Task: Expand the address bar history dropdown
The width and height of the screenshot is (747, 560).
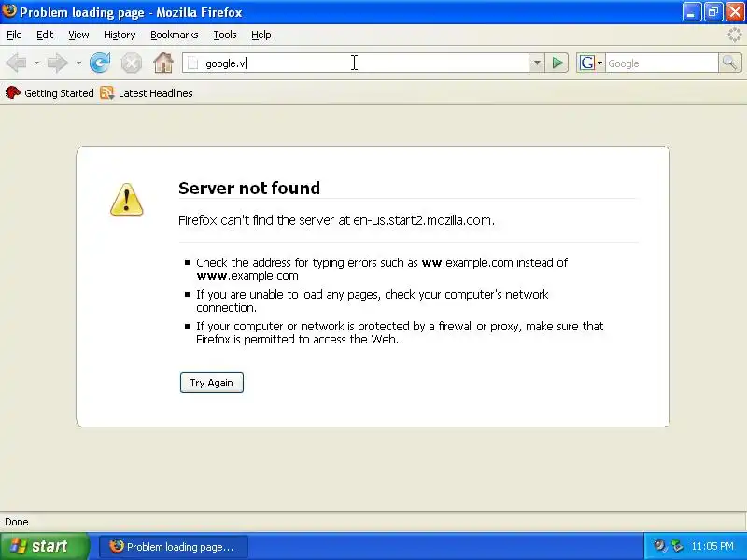Action: pyautogui.click(x=536, y=63)
